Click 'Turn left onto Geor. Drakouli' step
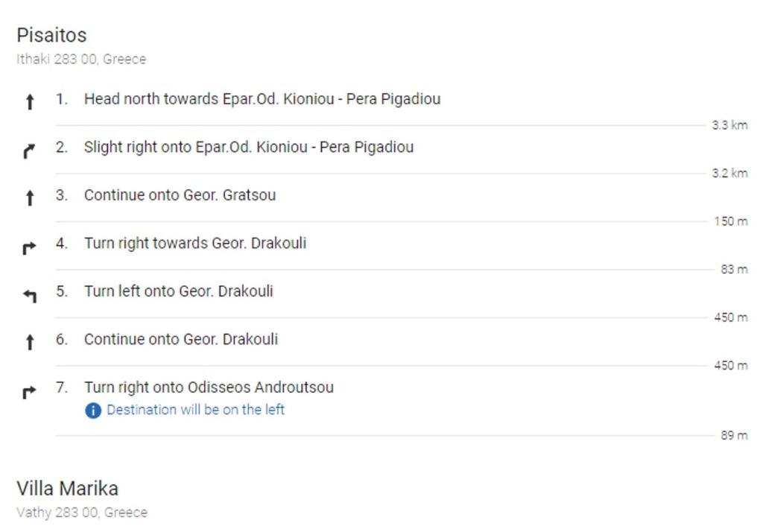This screenshot has height=532, width=760. coord(178,291)
